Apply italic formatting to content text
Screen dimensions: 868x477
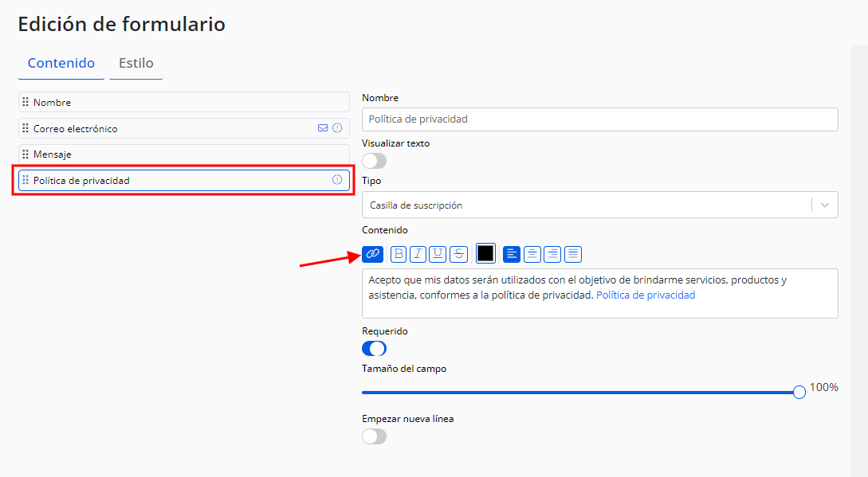point(418,254)
